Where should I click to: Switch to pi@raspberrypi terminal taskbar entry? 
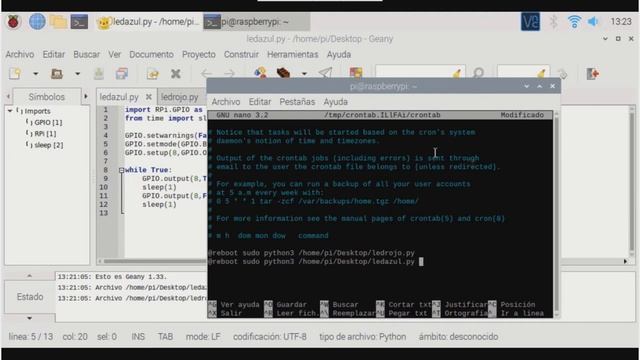pyautogui.click(x=256, y=22)
